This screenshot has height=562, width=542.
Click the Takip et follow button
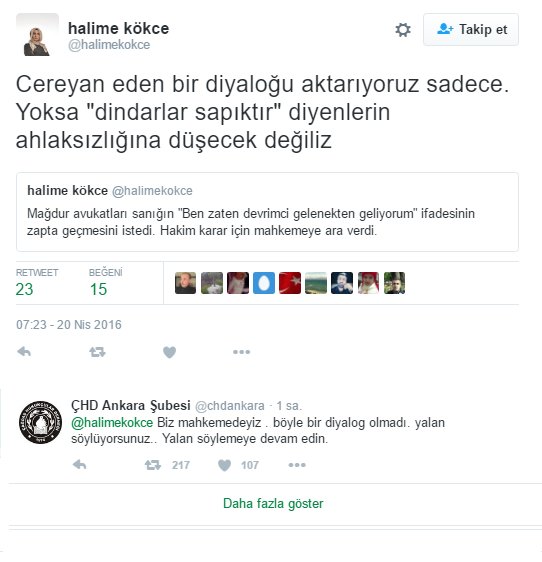471,29
